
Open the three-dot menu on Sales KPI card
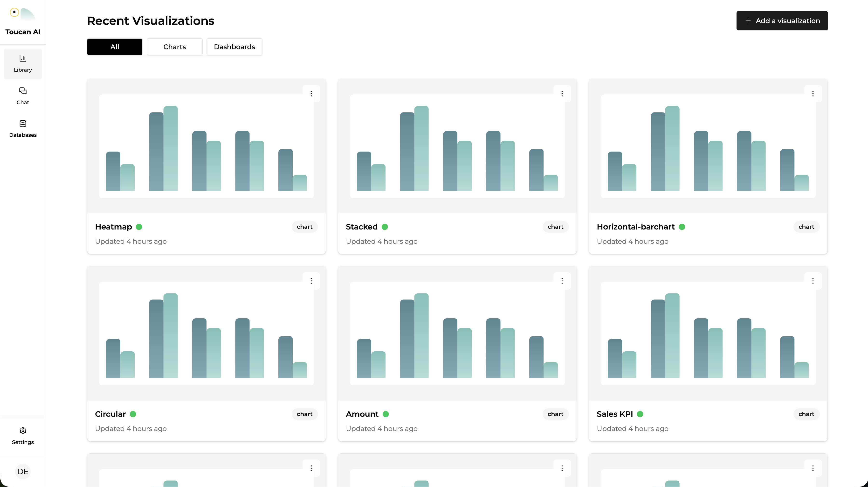tap(813, 281)
